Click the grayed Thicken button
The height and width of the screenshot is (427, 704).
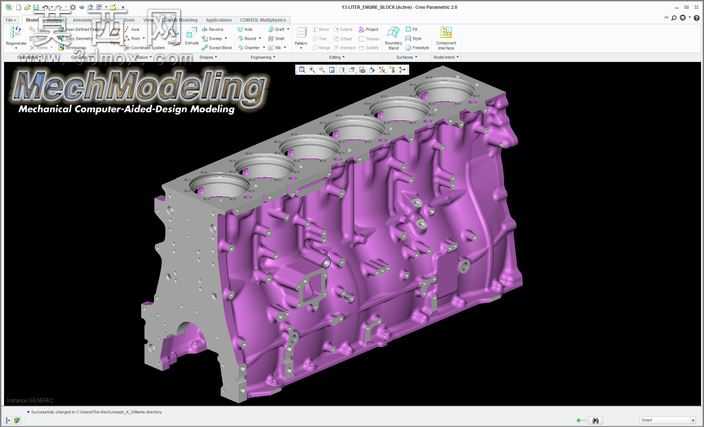370,38
